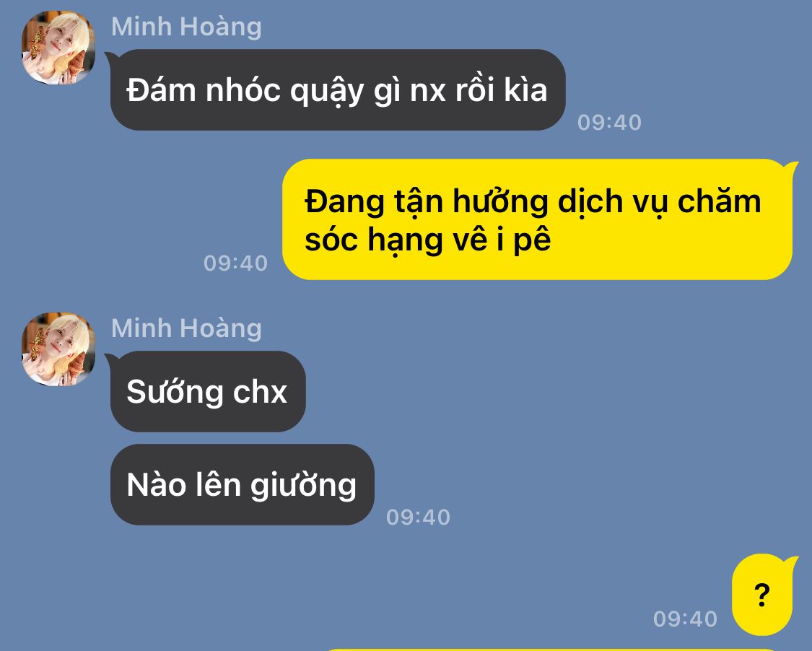Tap the word 'giường' in the dark bubble
Image resolution: width=812 pixels, height=651 pixels.
303,486
